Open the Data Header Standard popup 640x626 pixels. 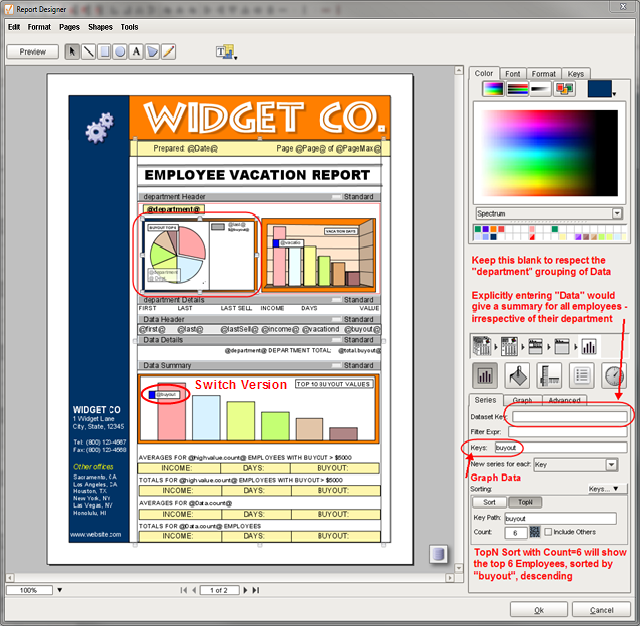pyautogui.click(x=353, y=319)
